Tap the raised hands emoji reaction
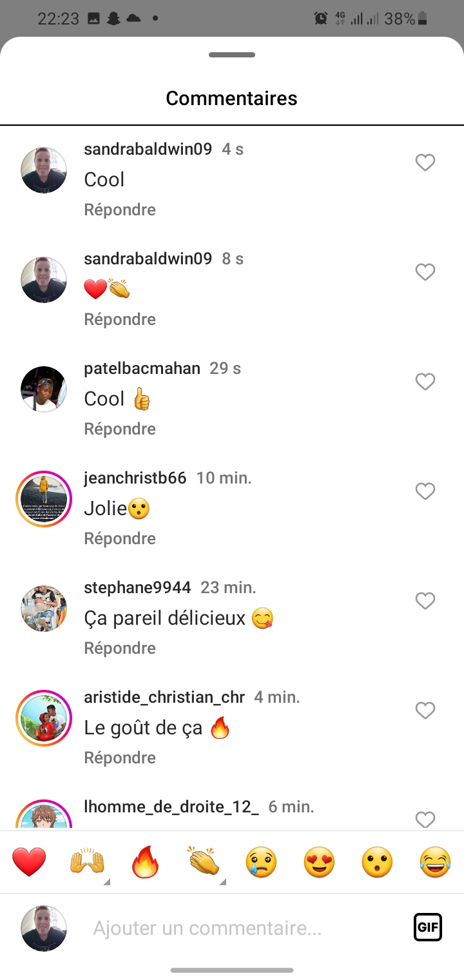The image size is (464, 980). 87,862
